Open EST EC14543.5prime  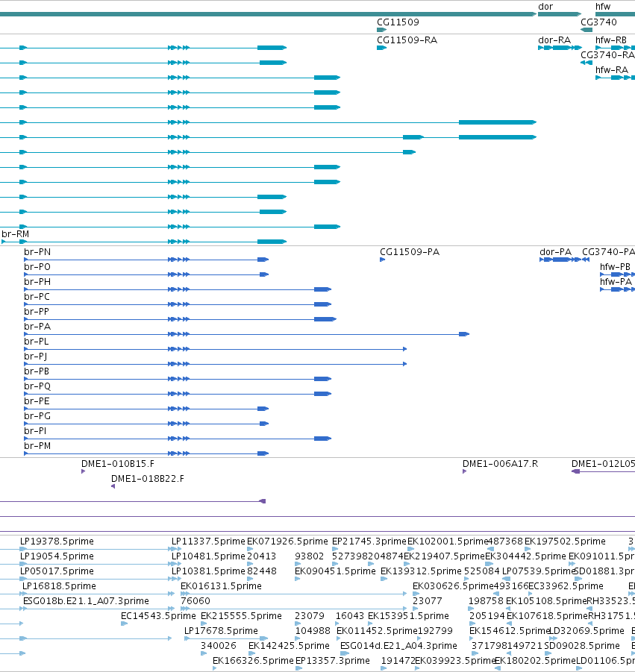158,616
